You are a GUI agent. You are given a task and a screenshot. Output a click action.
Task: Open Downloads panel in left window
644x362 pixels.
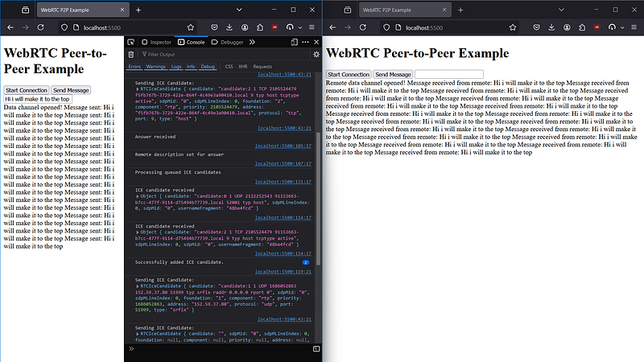tap(229, 27)
